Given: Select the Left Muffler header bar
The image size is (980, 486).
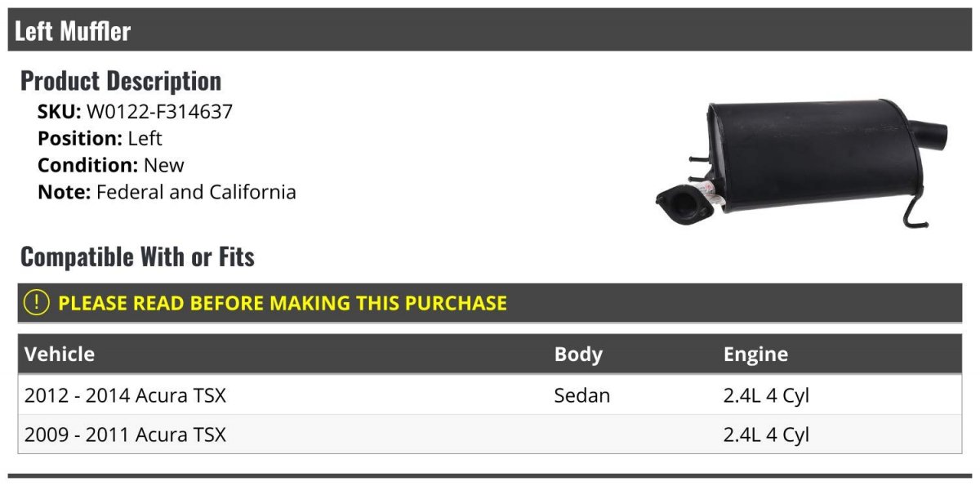Looking at the screenshot, I should point(490,30).
